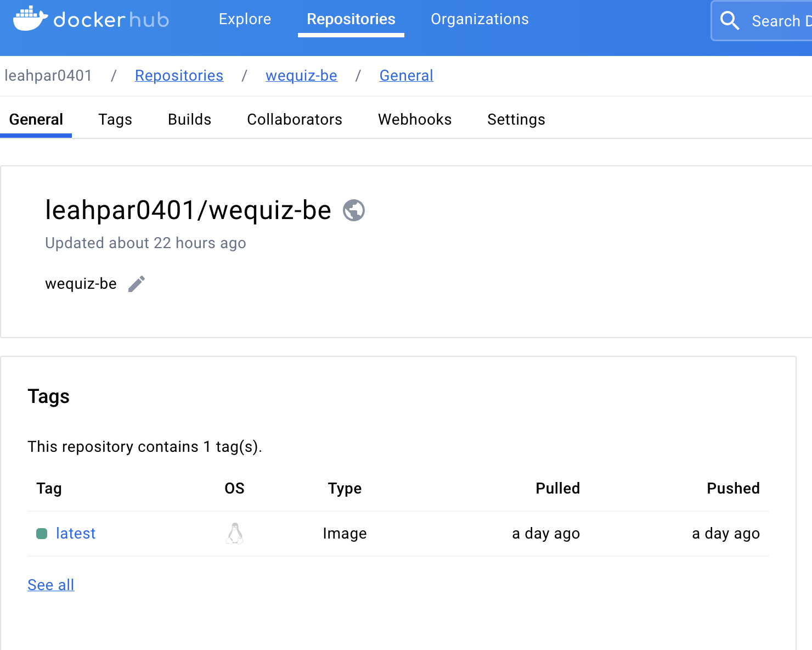The width and height of the screenshot is (812, 650).
Task: Edit the wequiz-be description with the pencil icon
Action: [137, 284]
